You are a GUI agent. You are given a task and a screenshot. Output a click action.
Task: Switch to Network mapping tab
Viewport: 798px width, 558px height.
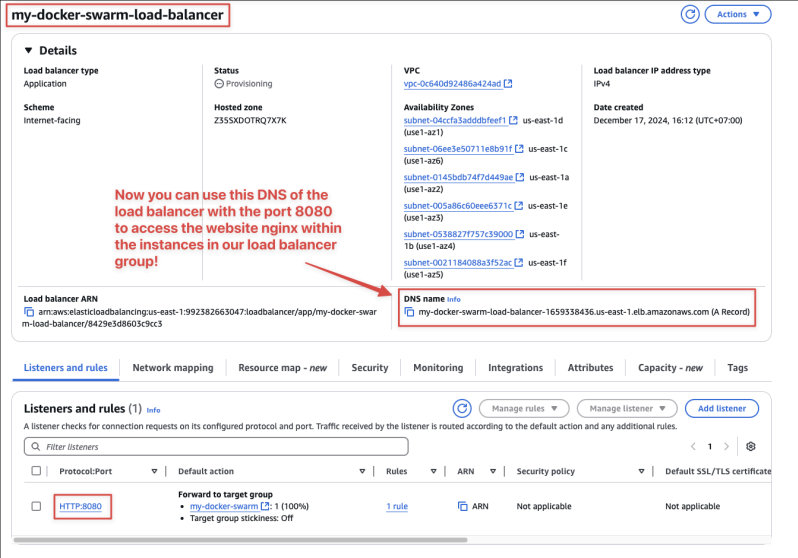(x=173, y=368)
